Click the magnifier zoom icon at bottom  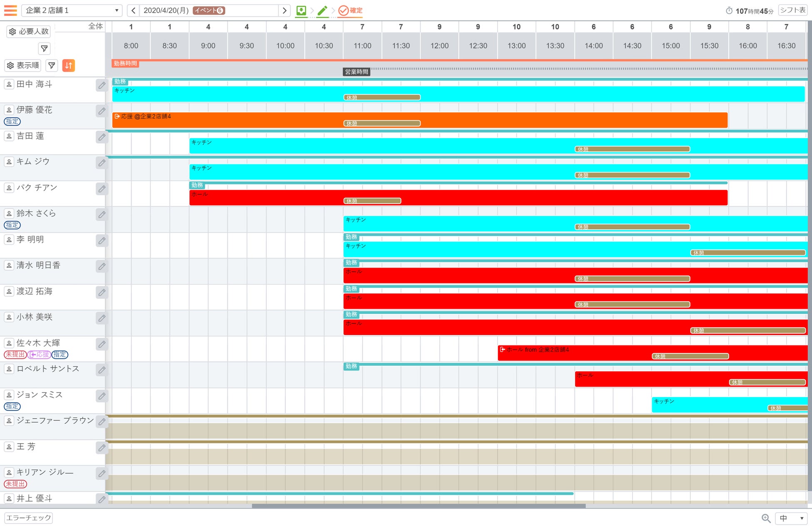[x=766, y=518]
